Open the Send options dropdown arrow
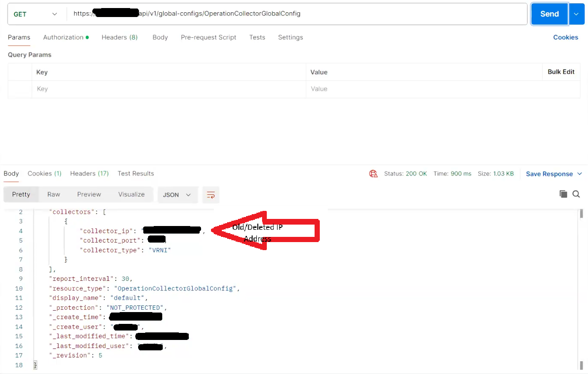This screenshot has height=374, width=588. 576,14
